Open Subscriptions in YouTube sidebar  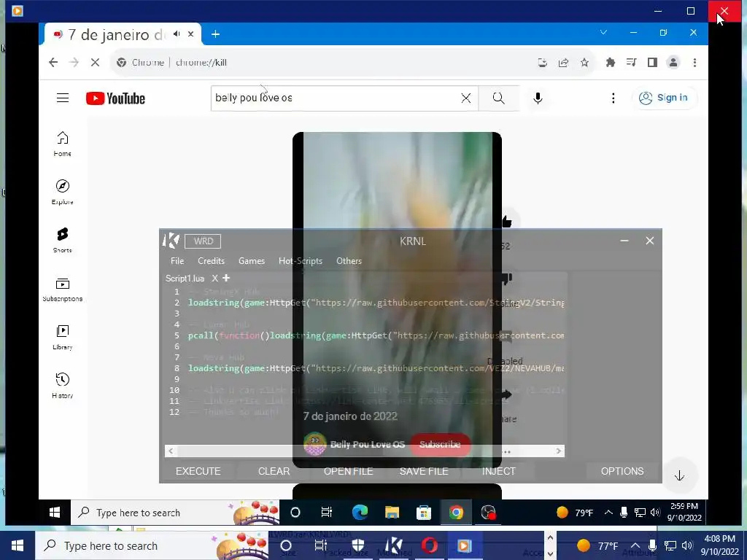click(63, 289)
